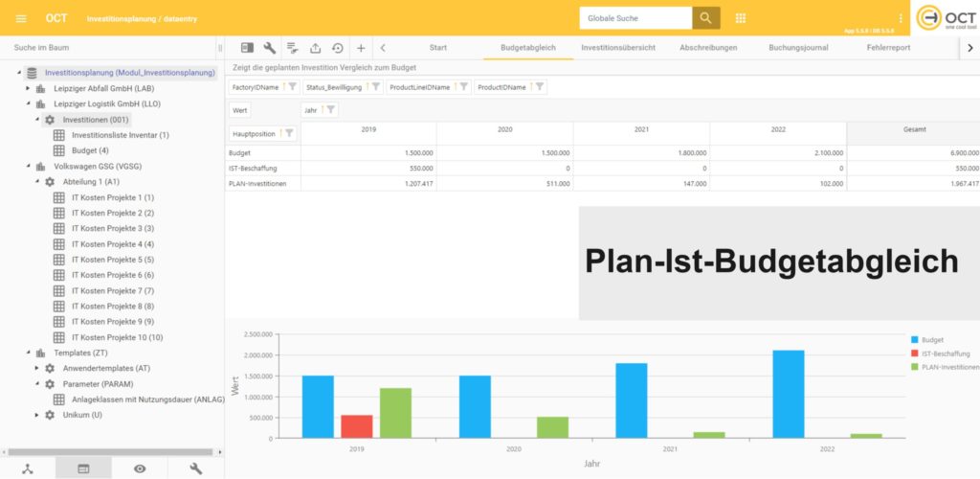
Task: Open the wrench settings tool in toolbar
Action: click(269, 48)
